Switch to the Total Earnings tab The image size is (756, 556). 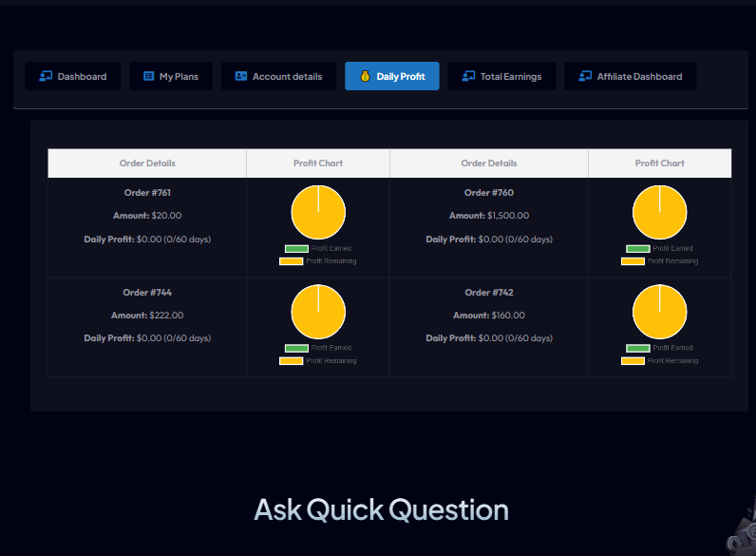(501, 76)
